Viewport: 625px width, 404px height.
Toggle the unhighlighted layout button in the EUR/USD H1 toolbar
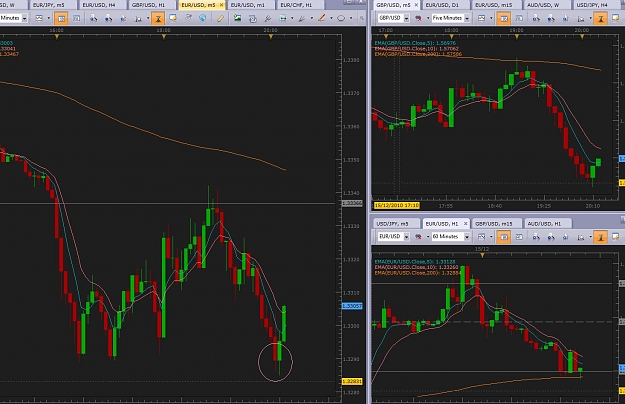click(519, 237)
